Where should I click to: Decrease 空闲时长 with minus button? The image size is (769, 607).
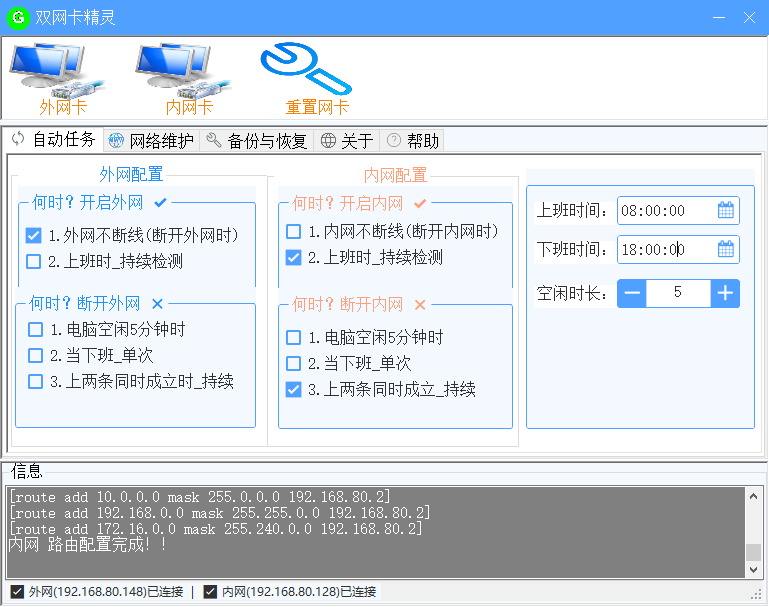pyautogui.click(x=632, y=293)
